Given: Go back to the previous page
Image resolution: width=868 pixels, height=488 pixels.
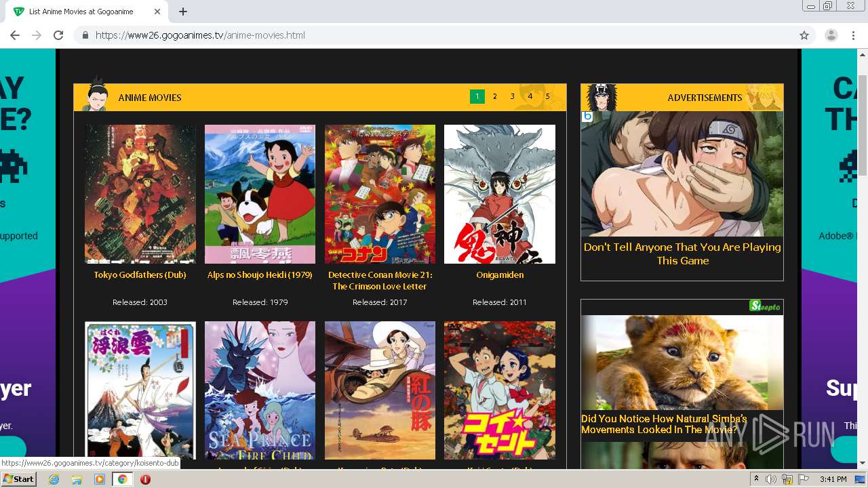Looking at the screenshot, I should pyautogui.click(x=15, y=35).
